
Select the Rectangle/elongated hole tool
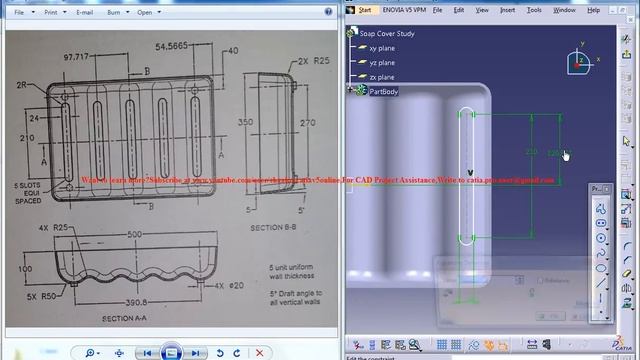600,223
